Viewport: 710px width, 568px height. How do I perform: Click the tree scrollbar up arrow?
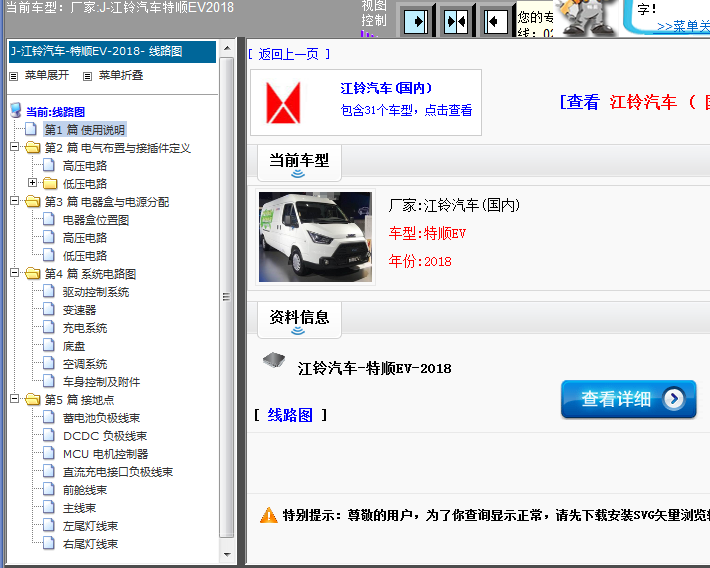(x=227, y=48)
